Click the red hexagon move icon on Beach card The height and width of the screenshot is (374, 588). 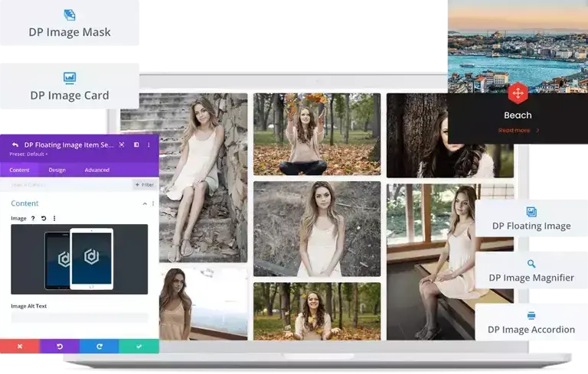tap(518, 93)
